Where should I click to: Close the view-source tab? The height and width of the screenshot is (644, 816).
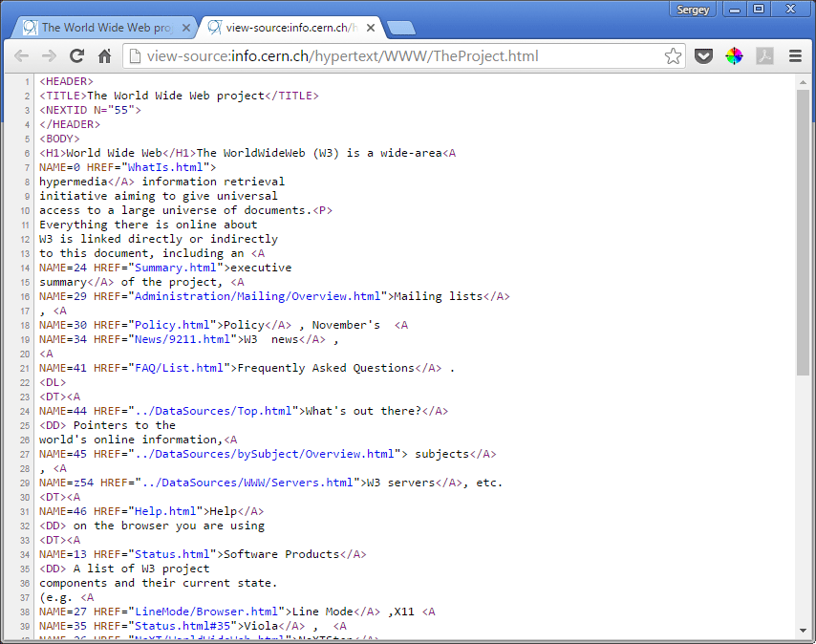click(x=371, y=28)
